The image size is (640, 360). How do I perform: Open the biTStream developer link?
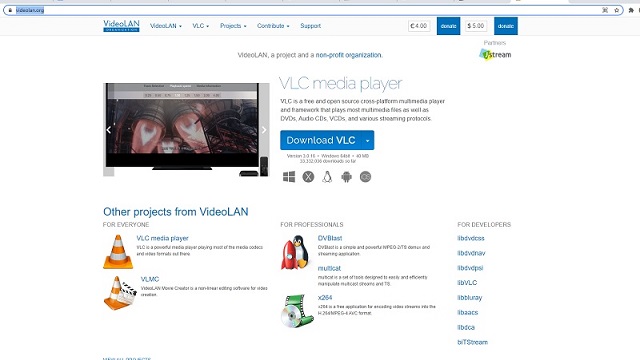coord(473,342)
